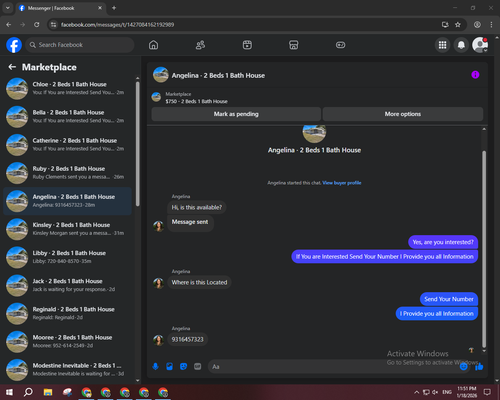Send a thumbs-up like

(x=479, y=367)
